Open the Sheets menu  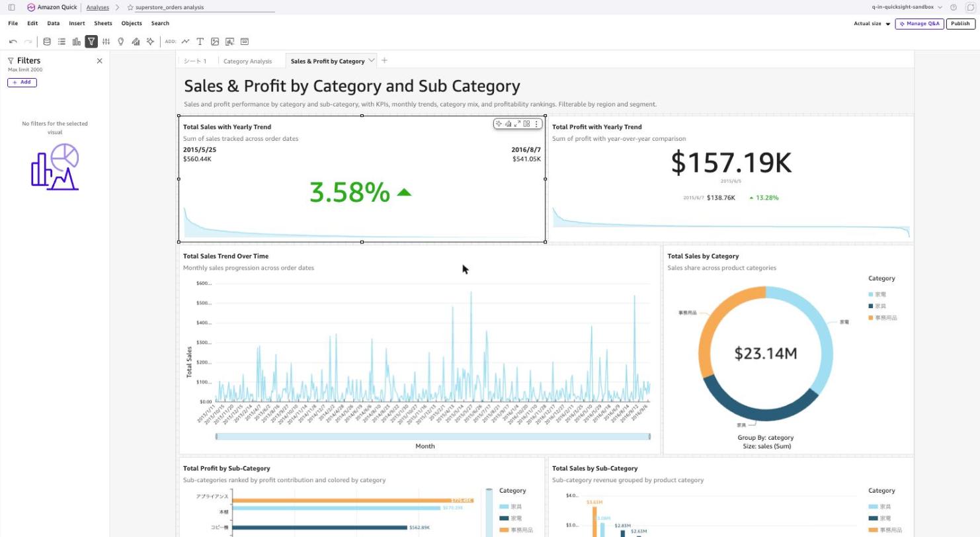103,23
